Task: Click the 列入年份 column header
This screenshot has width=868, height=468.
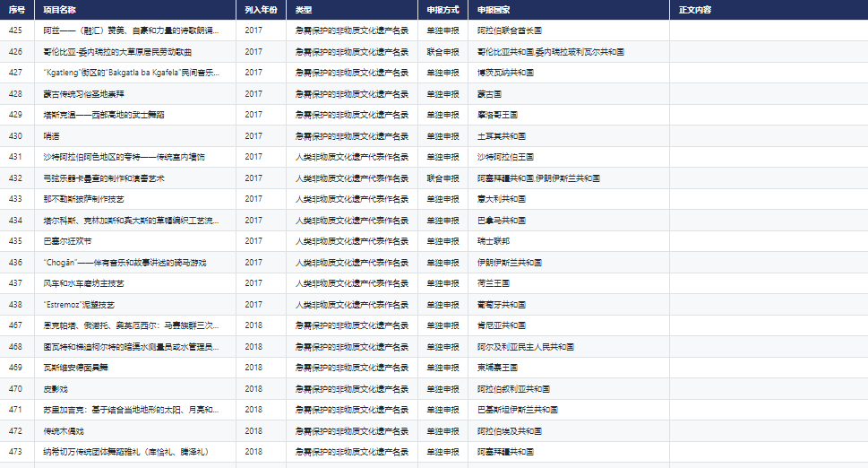Action: 262,10
